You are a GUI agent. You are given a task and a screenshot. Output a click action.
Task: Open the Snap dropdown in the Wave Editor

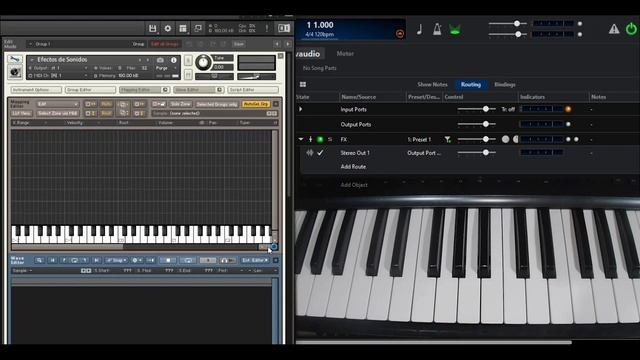coord(117,260)
